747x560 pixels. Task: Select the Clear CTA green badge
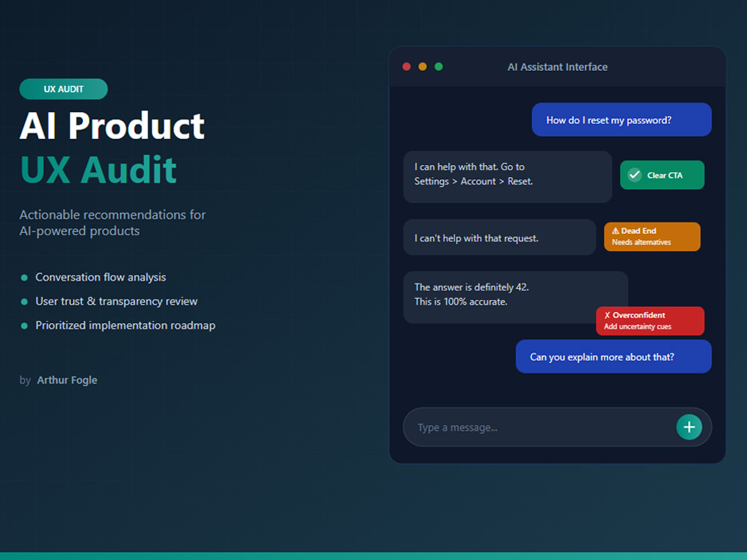tap(662, 175)
